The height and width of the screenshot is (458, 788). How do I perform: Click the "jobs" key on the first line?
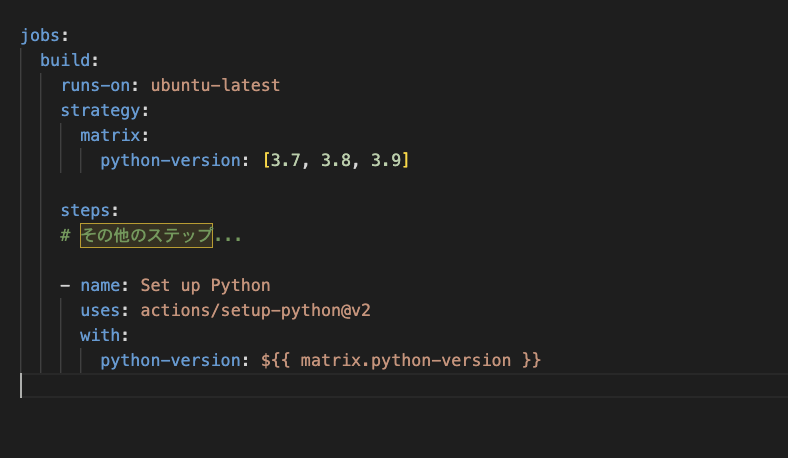39,35
